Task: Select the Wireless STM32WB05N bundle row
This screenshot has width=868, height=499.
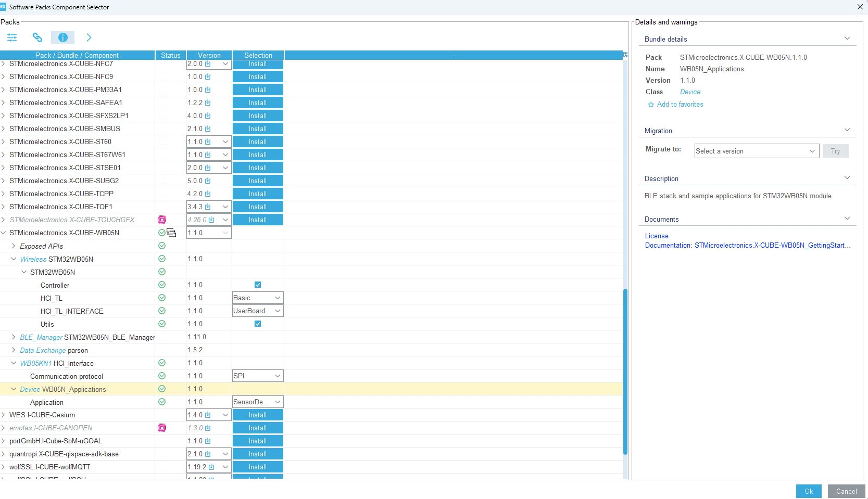Action: pos(311,259)
